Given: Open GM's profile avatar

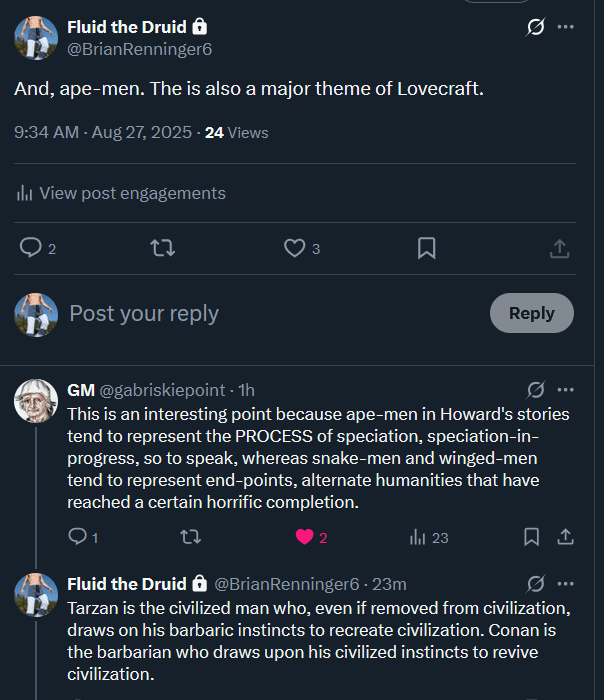Looking at the screenshot, I should point(35,402).
